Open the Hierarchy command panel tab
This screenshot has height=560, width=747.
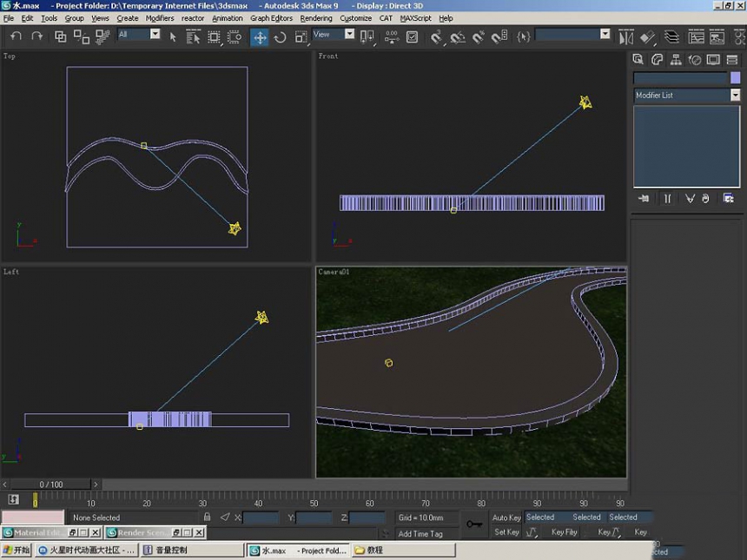pos(676,60)
